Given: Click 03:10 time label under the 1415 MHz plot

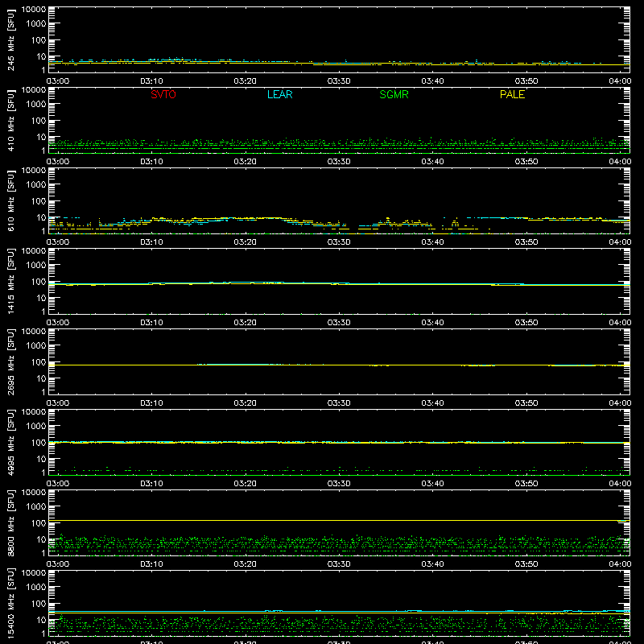Looking at the screenshot, I should (151, 323).
